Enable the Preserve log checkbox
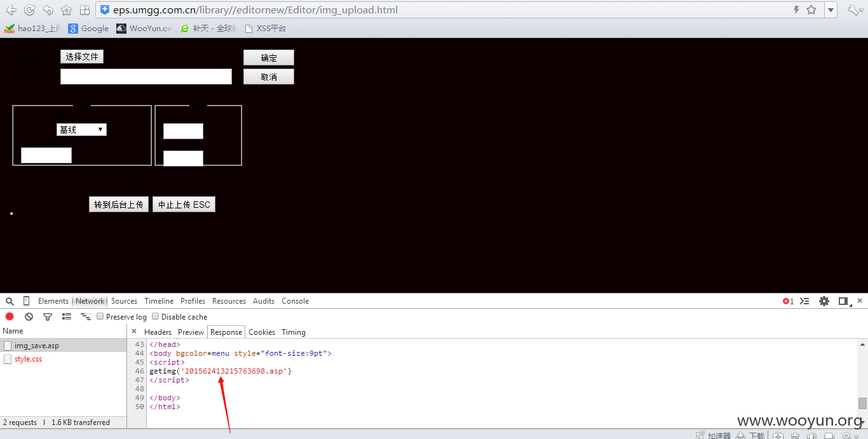This screenshot has height=439, width=868. 100,316
